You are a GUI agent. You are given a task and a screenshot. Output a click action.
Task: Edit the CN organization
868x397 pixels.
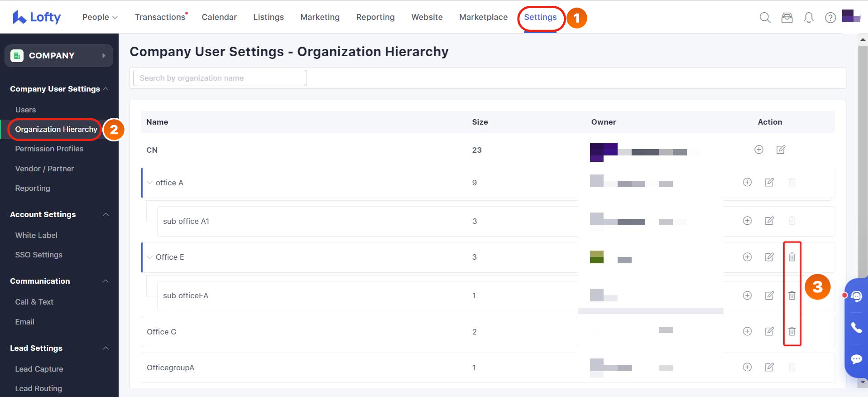click(x=781, y=150)
